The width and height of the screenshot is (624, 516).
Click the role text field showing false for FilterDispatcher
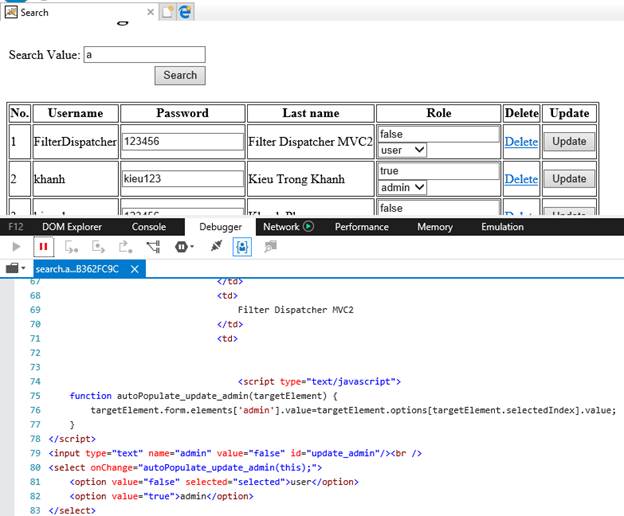[439, 134]
